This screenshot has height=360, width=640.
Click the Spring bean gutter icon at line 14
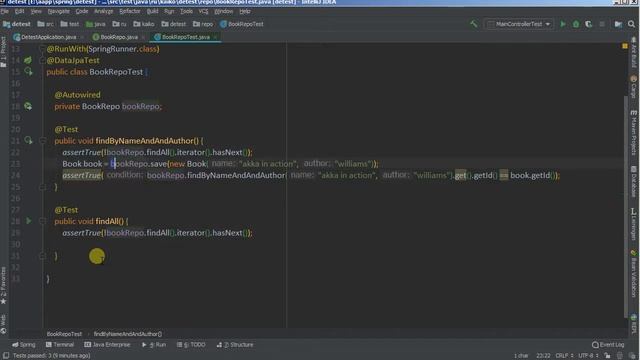[x=28, y=60]
